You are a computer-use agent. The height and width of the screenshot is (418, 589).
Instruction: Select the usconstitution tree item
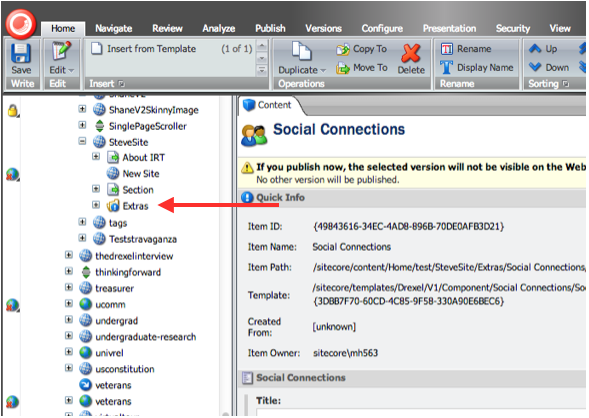tap(125, 369)
